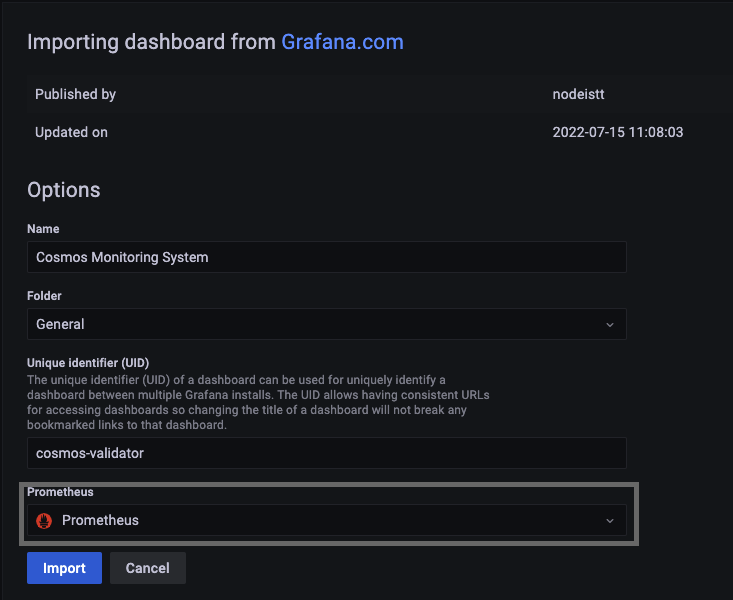Image resolution: width=733 pixels, height=600 pixels.
Task: Click the Import button
Action: 64,568
